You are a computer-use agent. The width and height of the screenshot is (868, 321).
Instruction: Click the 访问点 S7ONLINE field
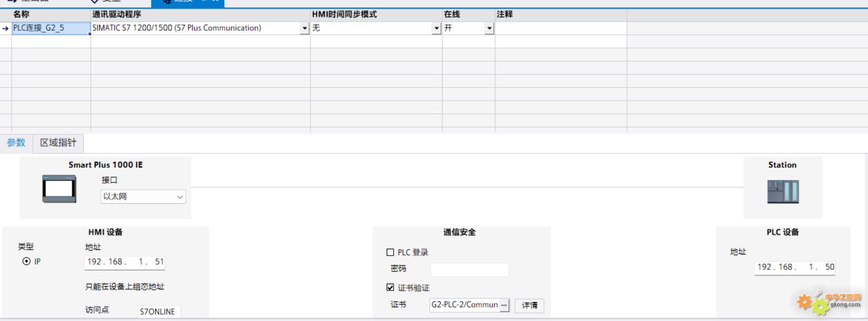pos(159,312)
